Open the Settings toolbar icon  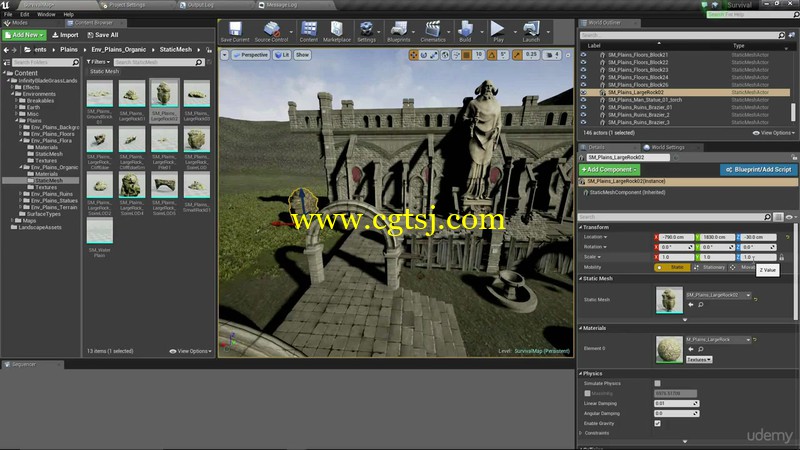click(x=366, y=32)
